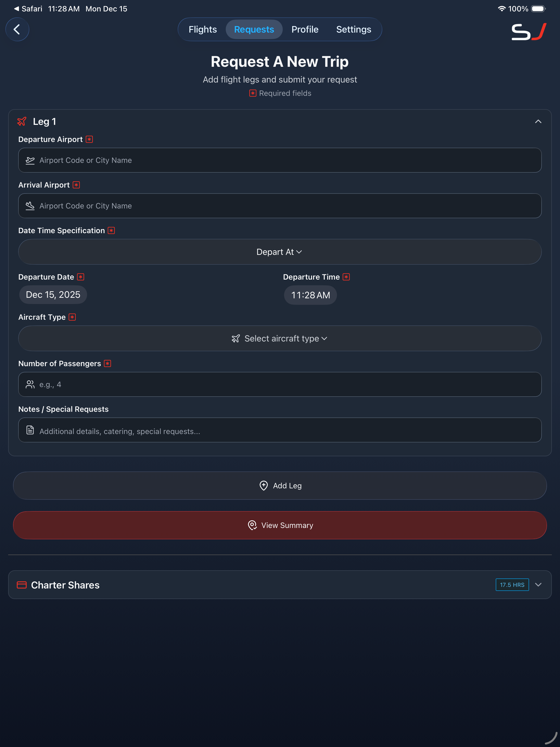Tap the SJ logo icon
This screenshot has width=560, height=747.
[x=529, y=32]
